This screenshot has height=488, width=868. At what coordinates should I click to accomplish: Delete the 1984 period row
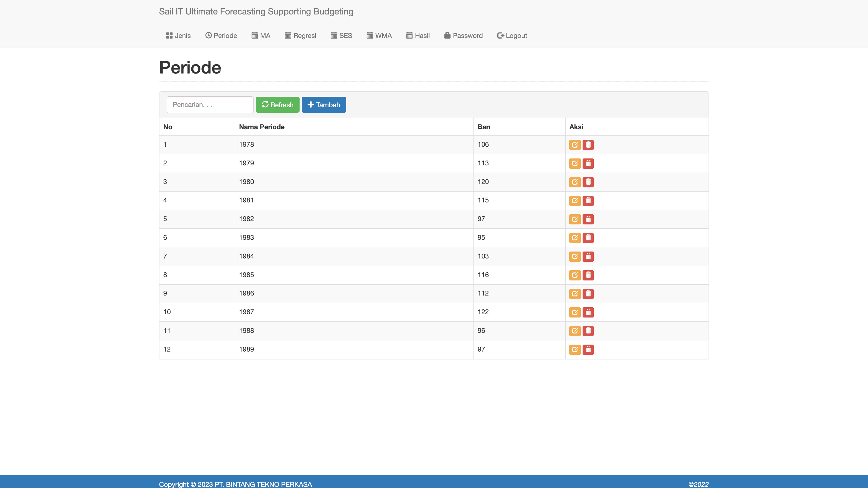tap(588, 256)
